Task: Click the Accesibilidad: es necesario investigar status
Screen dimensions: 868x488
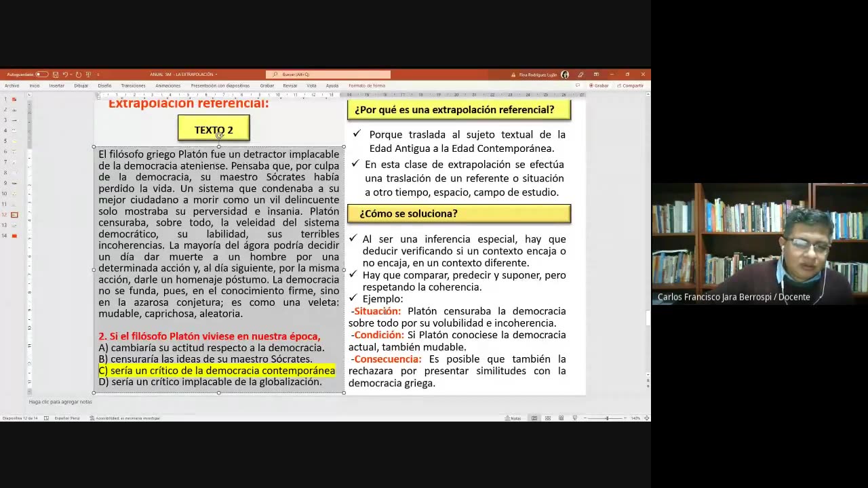Action: (x=125, y=418)
